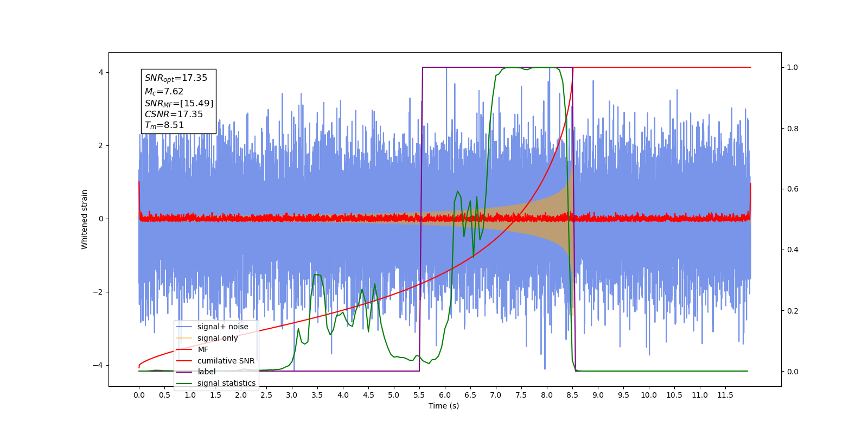Click the x-axis tick label 7.0
The height and width of the screenshot is (434, 868).
click(x=496, y=395)
